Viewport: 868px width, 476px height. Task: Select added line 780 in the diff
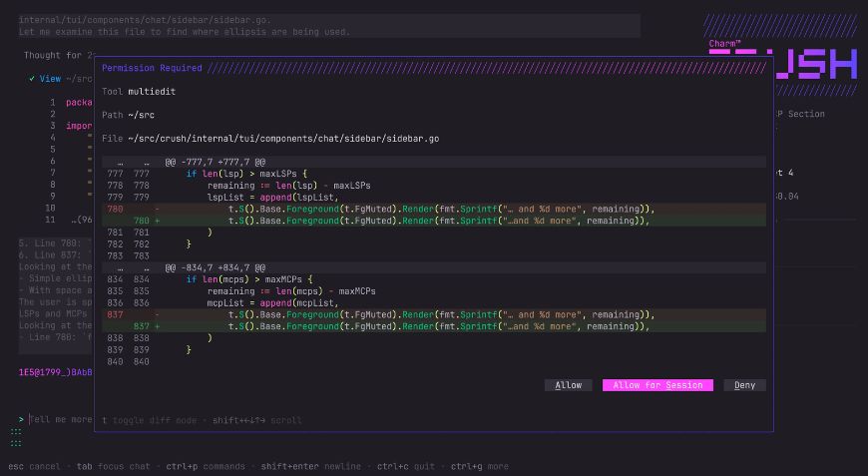pos(434,221)
